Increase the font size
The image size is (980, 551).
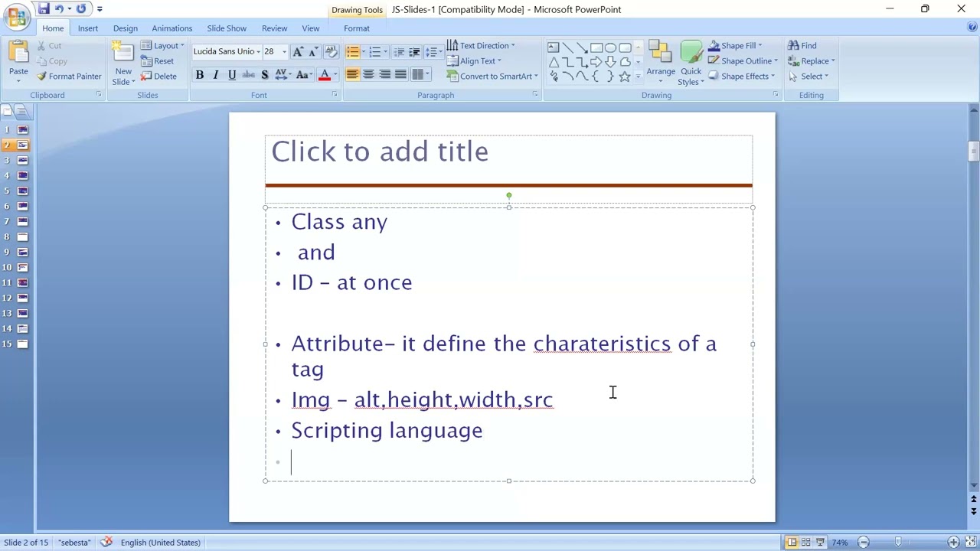tap(298, 51)
